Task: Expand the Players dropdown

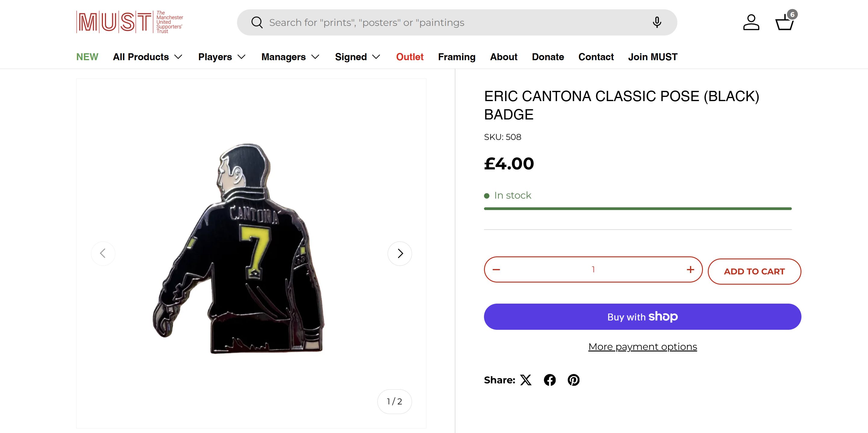Action: [x=222, y=57]
